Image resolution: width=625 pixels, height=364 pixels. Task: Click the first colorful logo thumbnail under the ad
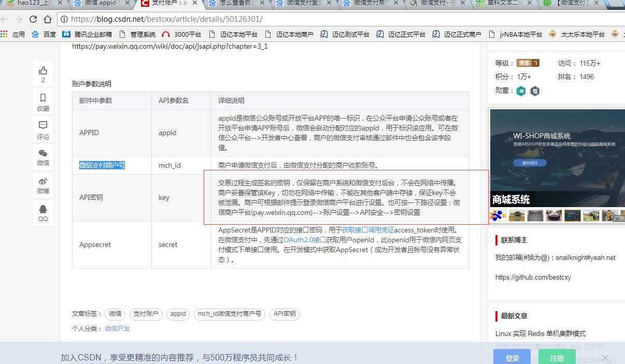(x=498, y=215)
